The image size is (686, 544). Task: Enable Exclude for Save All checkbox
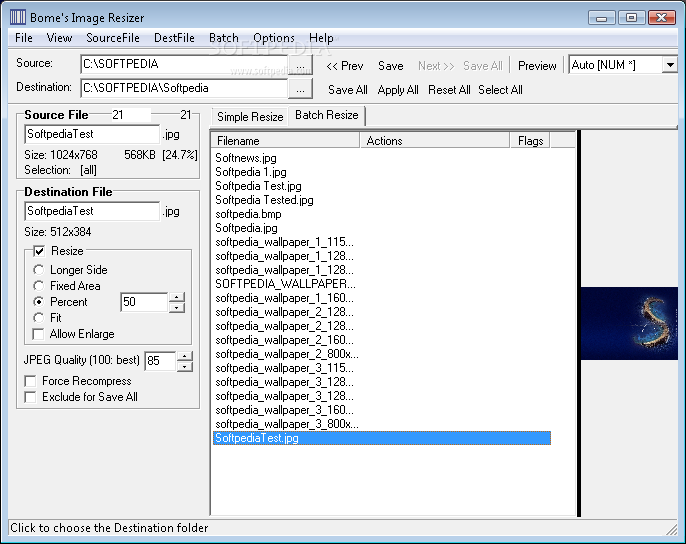click(30, 397)
